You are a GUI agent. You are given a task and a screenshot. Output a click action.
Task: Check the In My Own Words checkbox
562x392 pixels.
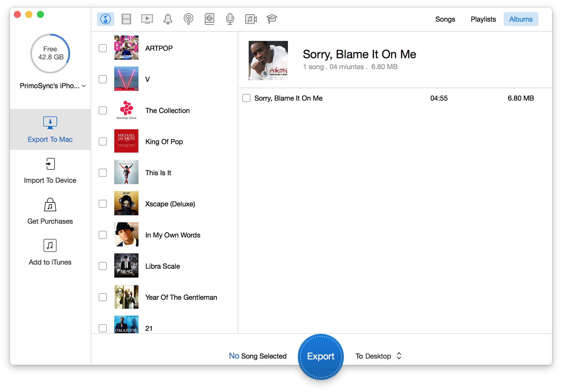(103, 235)
